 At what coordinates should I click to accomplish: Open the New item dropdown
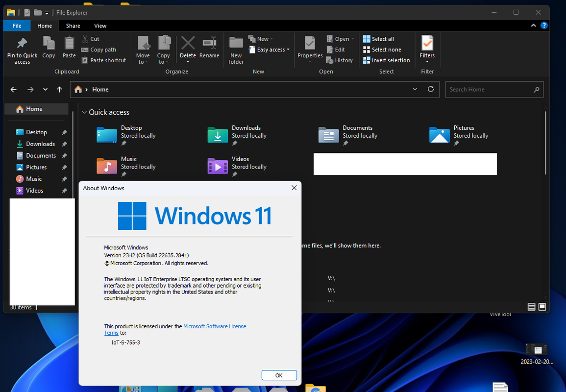[261, 39]
